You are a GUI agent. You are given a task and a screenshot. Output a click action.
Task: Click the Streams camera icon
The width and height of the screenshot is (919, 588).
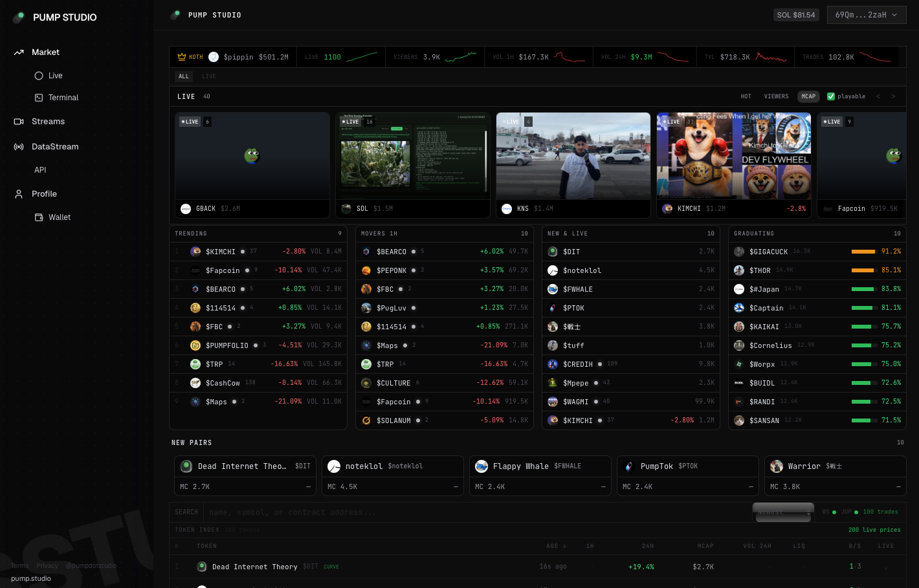(x=19, y=122)
